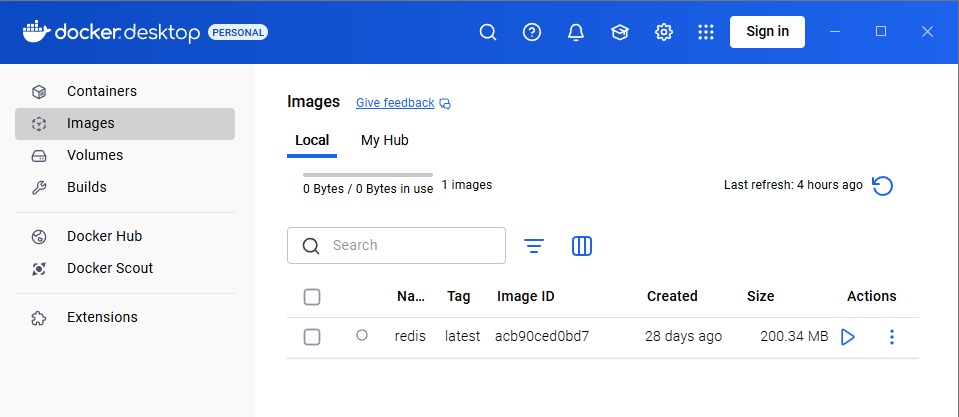
Task: Open redis row more actions menu
Action: [892, 337]
